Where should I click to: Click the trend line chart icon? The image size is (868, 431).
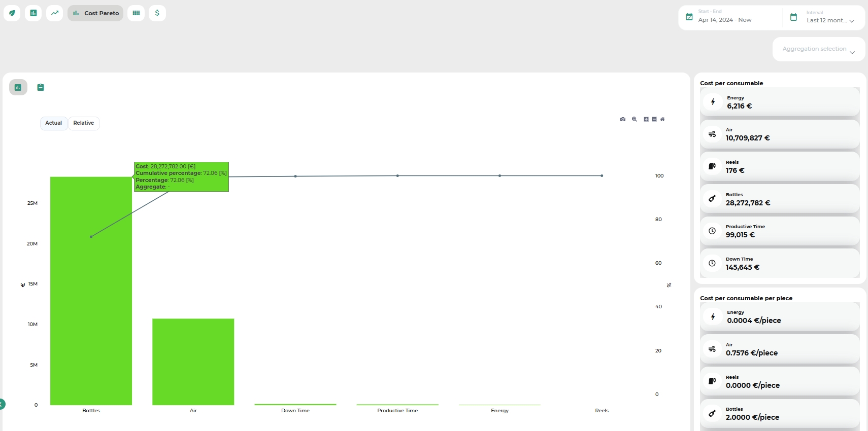coord(54,13)
